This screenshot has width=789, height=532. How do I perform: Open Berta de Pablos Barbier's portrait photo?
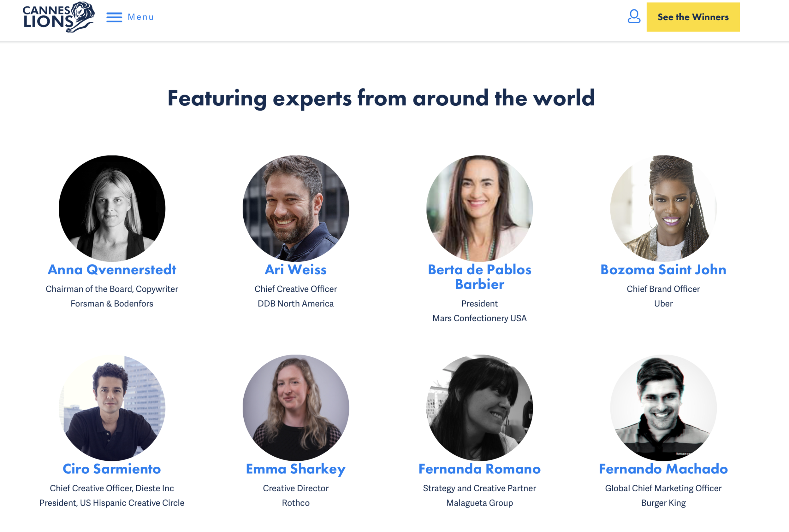pyautogui.click(x=479, y=208)
